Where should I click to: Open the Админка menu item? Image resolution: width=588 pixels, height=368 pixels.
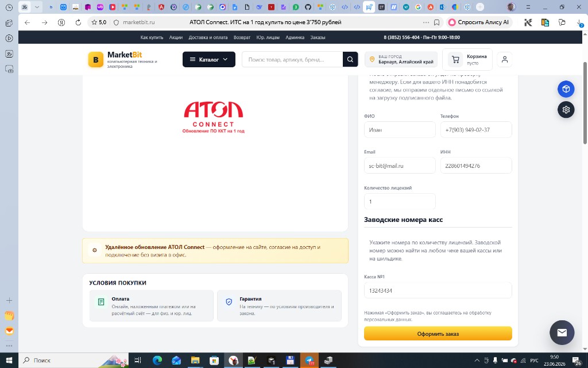click(x=295, y=37)
